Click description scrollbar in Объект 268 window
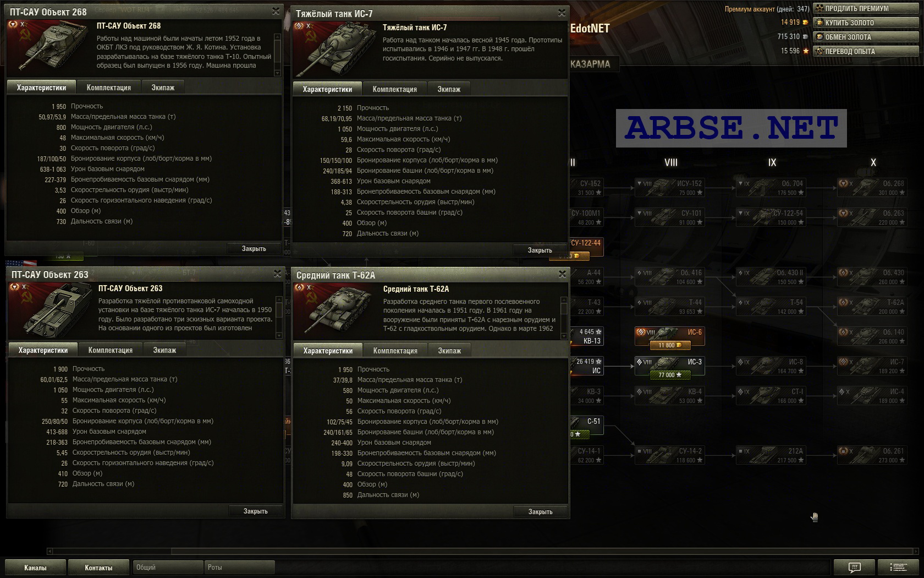 (277, 54)
